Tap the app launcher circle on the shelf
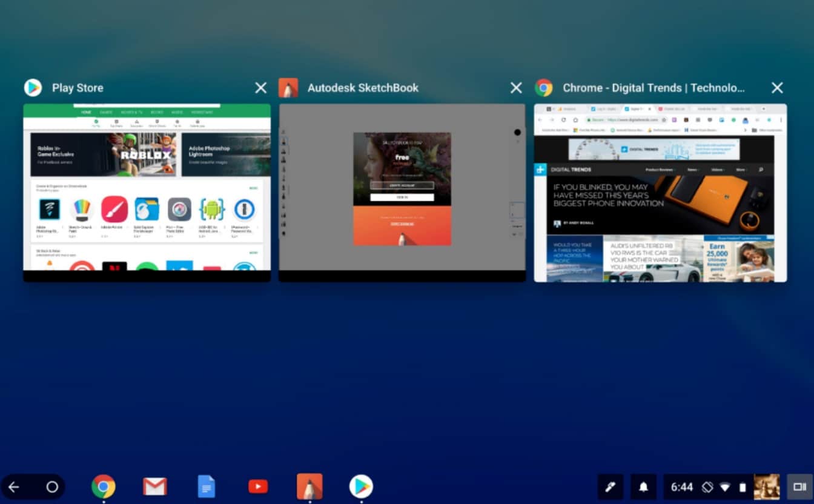Viewport: 814px width, 504px height. [52, 486]
